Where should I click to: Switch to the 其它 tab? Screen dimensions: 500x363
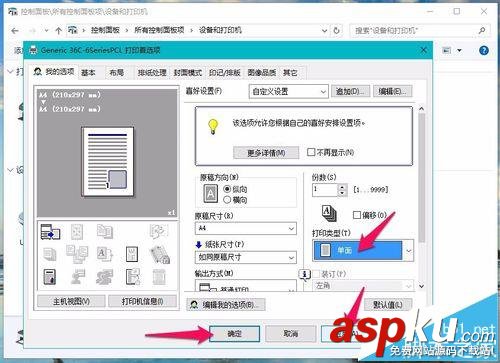(290, 73)
